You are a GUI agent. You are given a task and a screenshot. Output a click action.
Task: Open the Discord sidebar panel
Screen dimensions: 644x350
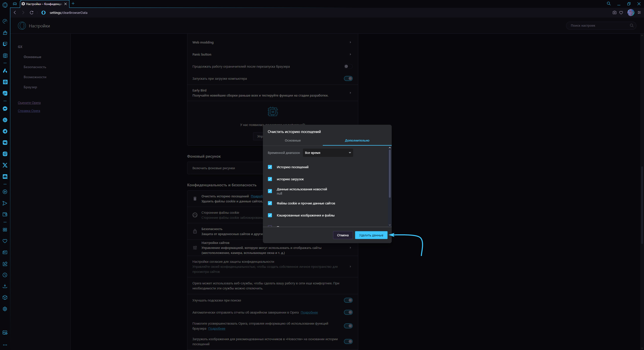tap(5, 177)
